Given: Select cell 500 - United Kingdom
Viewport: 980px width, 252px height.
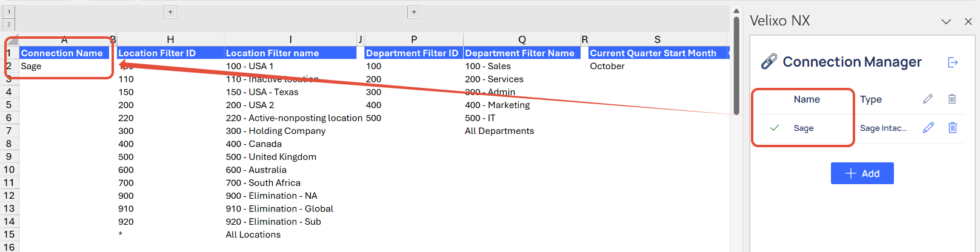Looking at the screenshot, I should tap(290, 157).
